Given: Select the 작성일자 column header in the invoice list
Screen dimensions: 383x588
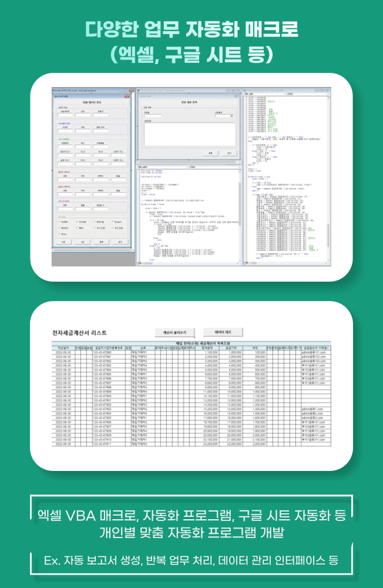Looking at the screenshot, I should (62, 348).
